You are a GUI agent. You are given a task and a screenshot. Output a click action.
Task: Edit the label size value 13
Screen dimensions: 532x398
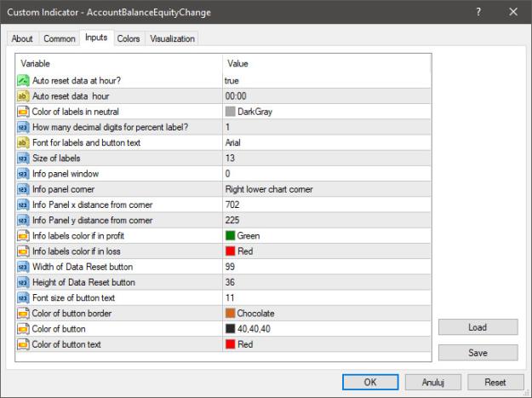[x=327, y=159]
